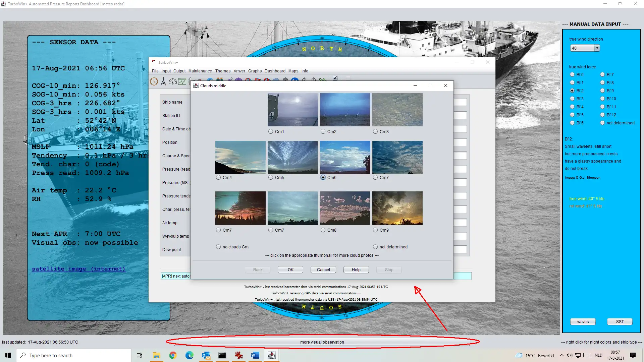Click the satellite image internet link
This screenshot has width=644, height=362.
[x=79, y=268]
